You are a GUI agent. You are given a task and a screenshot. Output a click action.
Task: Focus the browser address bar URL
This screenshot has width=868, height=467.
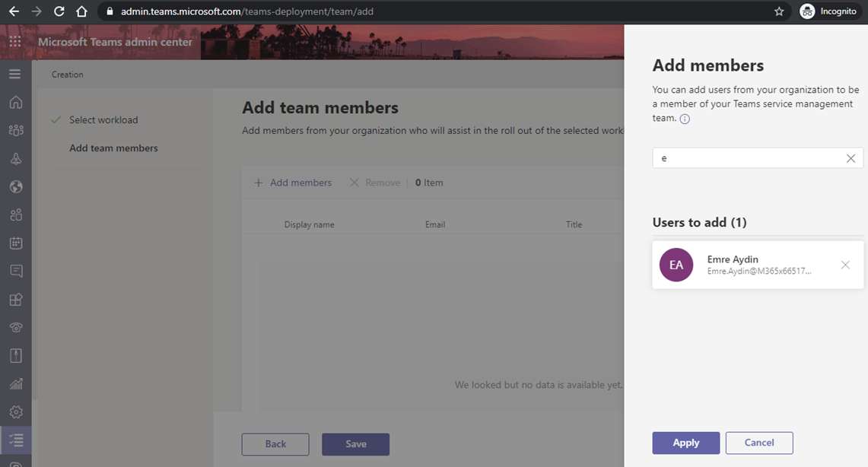coord(247,11)
